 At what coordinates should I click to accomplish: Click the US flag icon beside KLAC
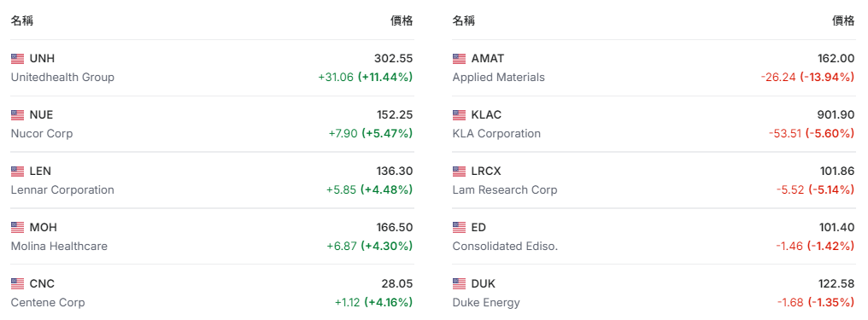459,115
